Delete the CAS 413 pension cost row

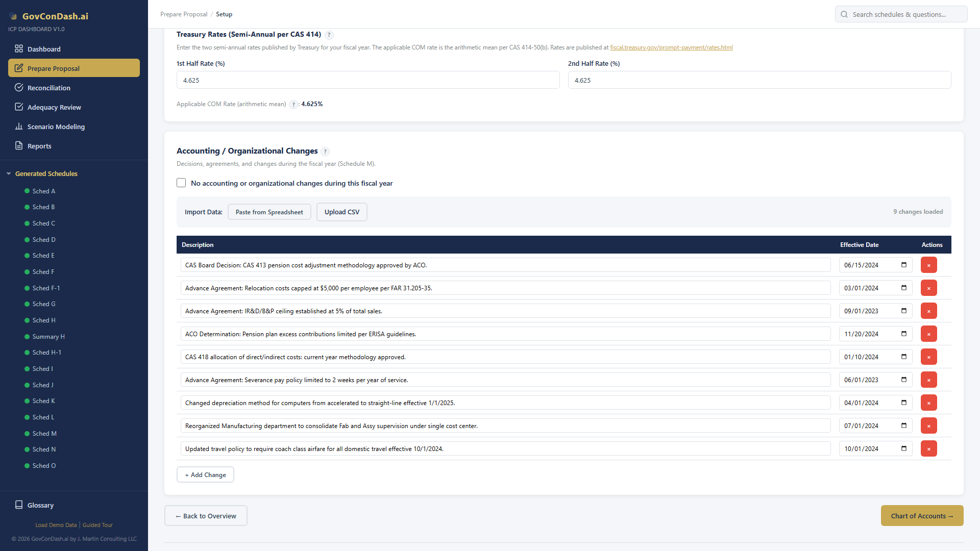point(928,265)
